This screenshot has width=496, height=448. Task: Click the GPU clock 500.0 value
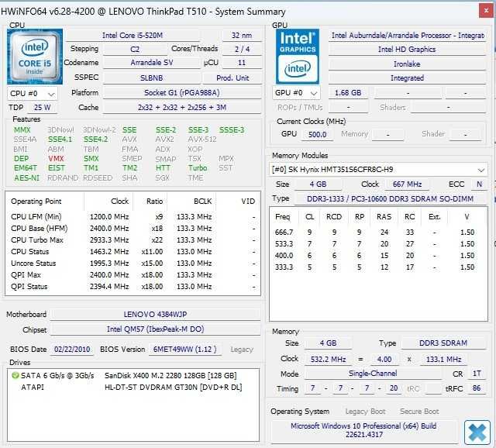[x=317, y=134]
